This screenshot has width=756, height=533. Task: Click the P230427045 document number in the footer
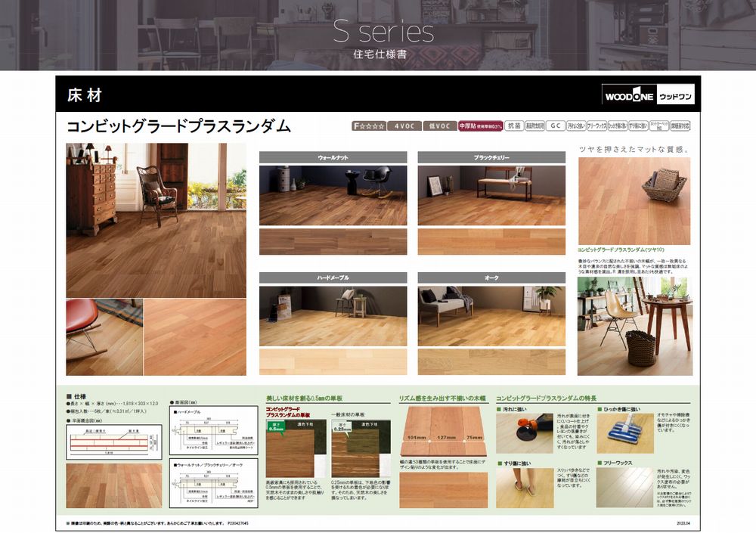237,523
